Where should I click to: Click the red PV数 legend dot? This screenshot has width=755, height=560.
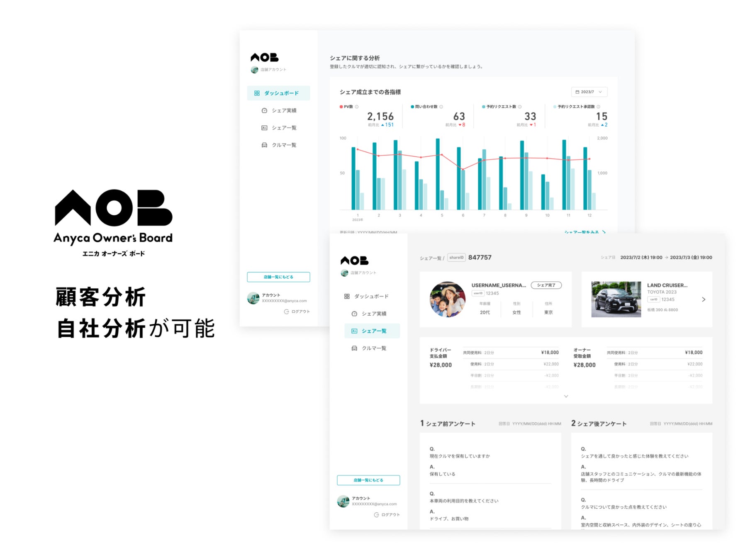pos(341,107)
